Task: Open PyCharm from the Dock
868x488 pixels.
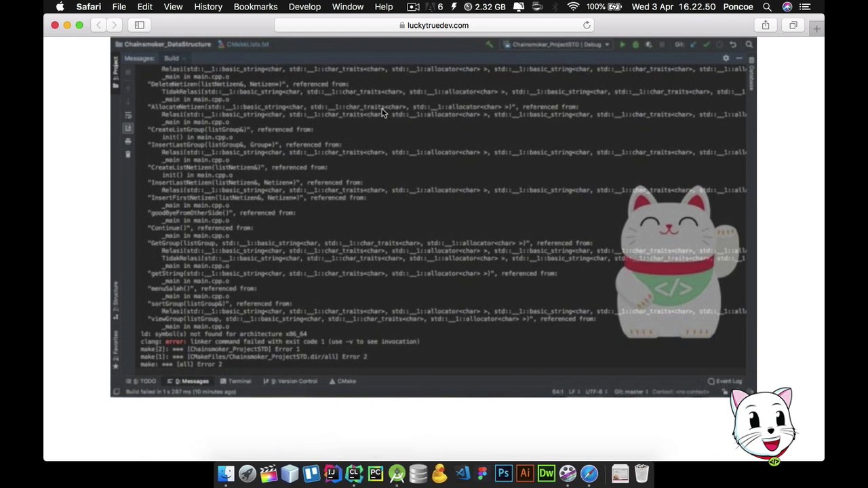Action: pyautogui.click(x=375, y=473)
